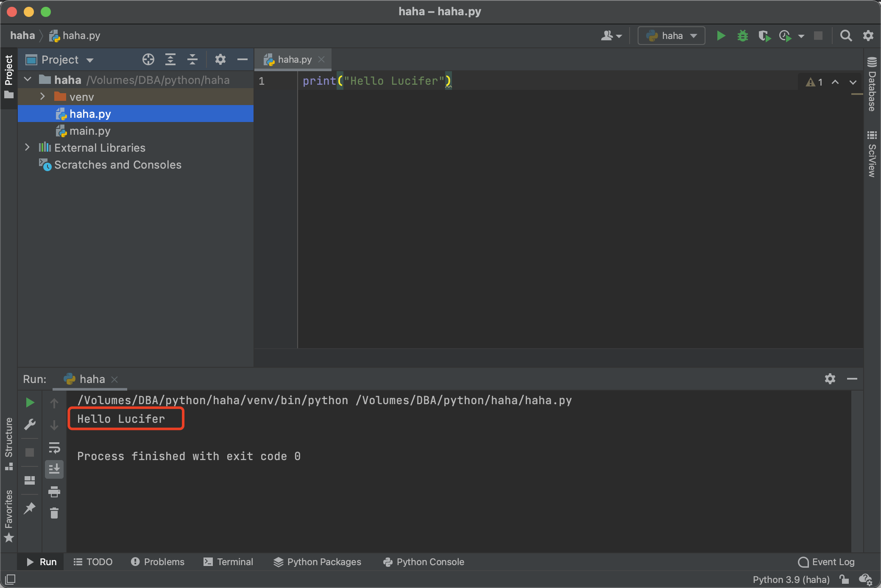Open Project panel options gear
The image size is (881, 588).
[x=220, y=59]
